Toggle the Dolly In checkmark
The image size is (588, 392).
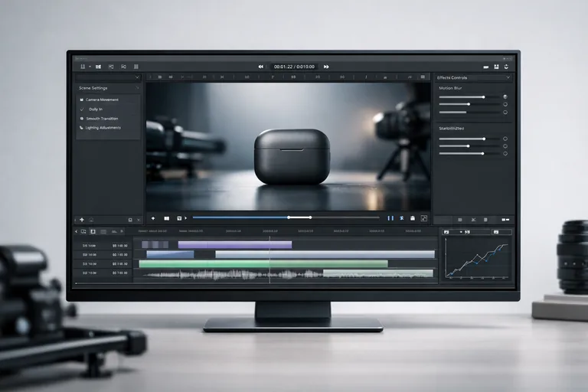tap(82, 109)
